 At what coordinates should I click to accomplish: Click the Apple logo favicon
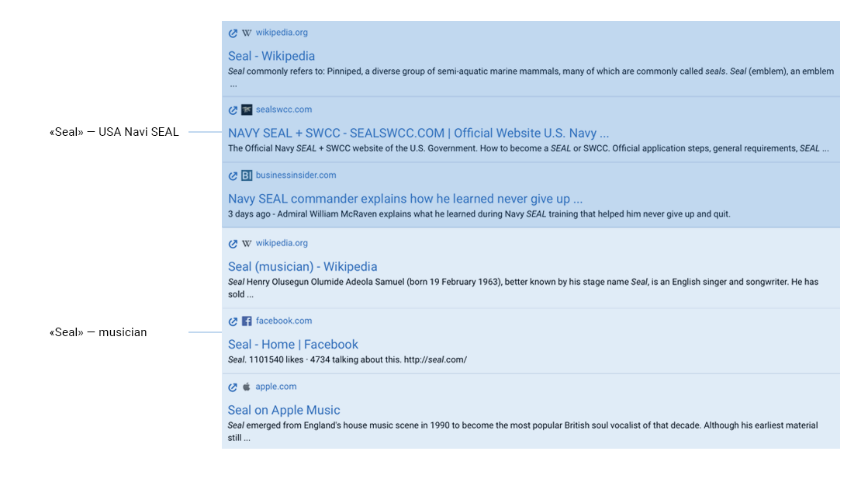(247, 387)
